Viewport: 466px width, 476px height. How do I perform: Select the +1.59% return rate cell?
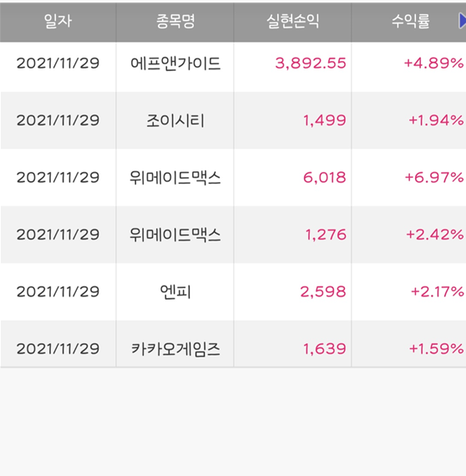point(436,348)
